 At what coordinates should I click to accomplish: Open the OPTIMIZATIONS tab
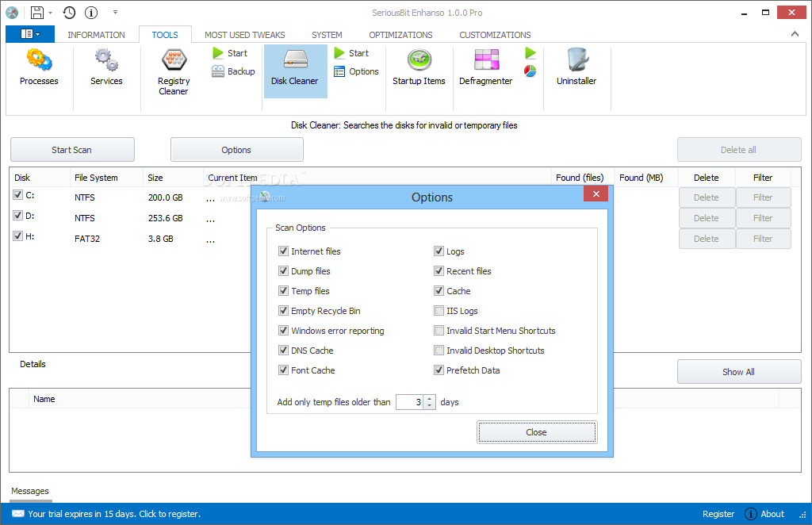point(400,35)
